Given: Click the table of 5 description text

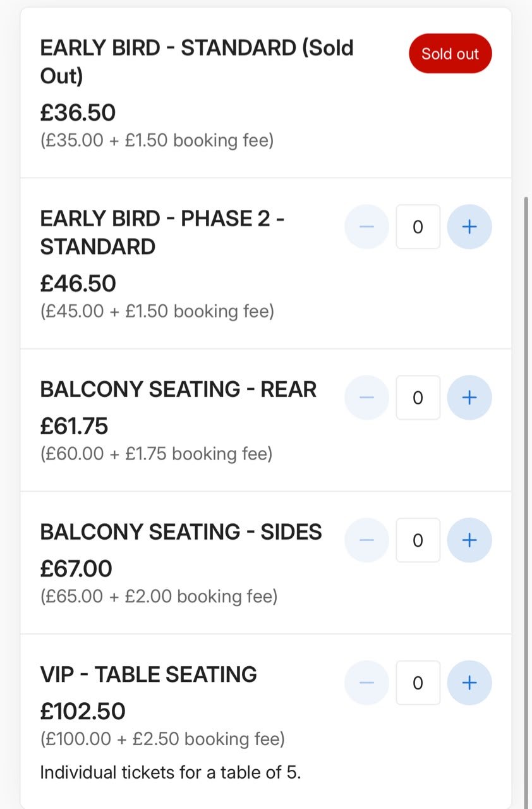Looking at the screenshot, I should point(171,772).
